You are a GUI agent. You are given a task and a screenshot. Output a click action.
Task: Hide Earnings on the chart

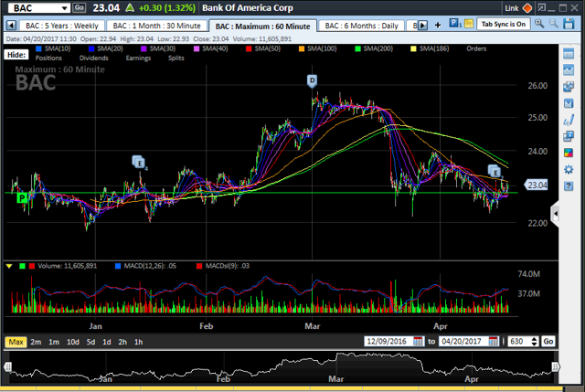pos(138,58)
